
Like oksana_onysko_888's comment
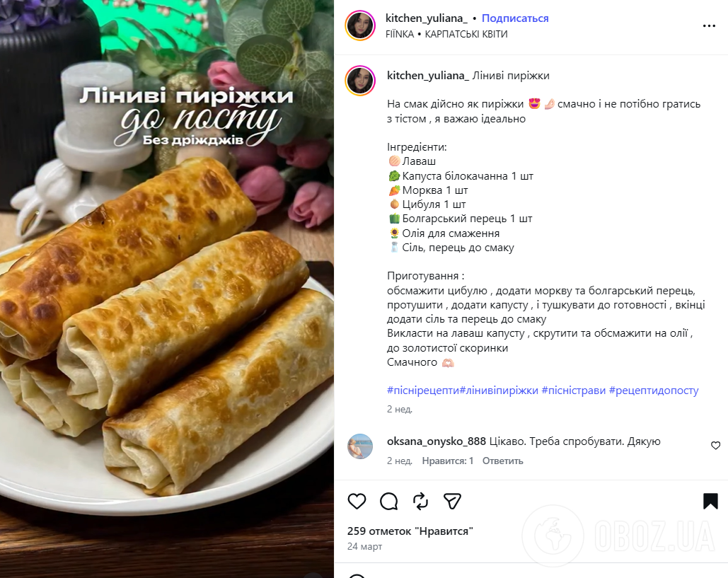click(x=715, y=446)
